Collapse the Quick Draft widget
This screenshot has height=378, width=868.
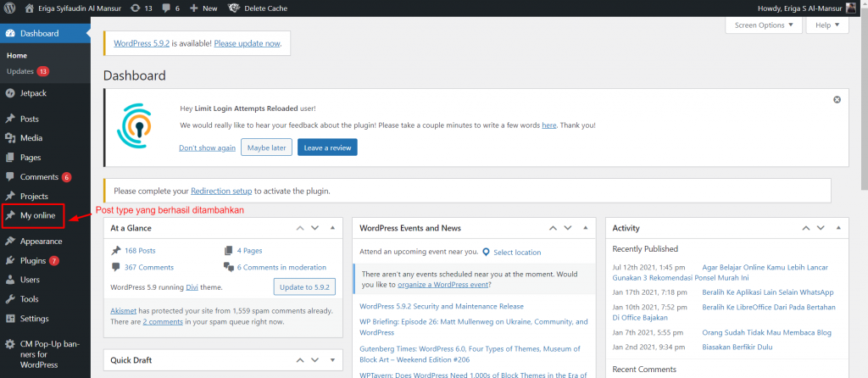(332, 360)
